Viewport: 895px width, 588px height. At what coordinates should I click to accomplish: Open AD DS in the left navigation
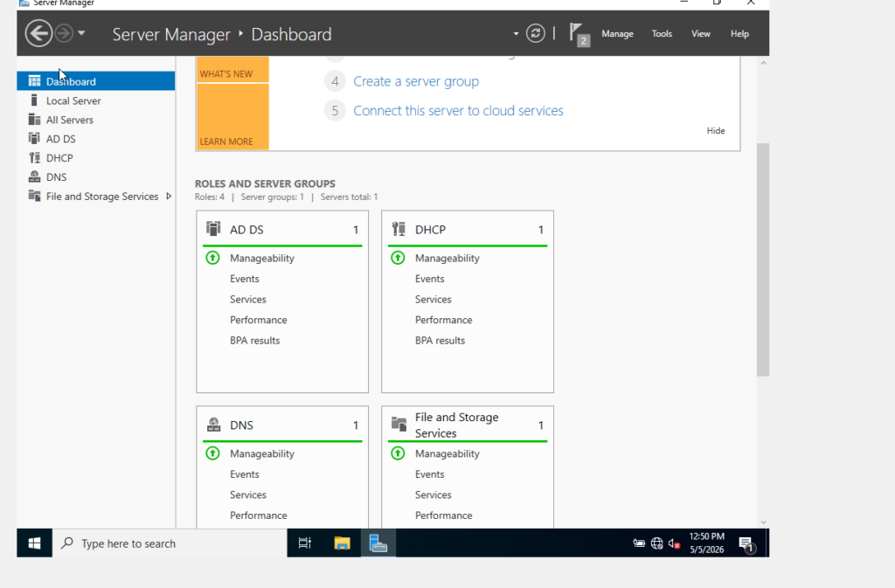tap(96, 139)
